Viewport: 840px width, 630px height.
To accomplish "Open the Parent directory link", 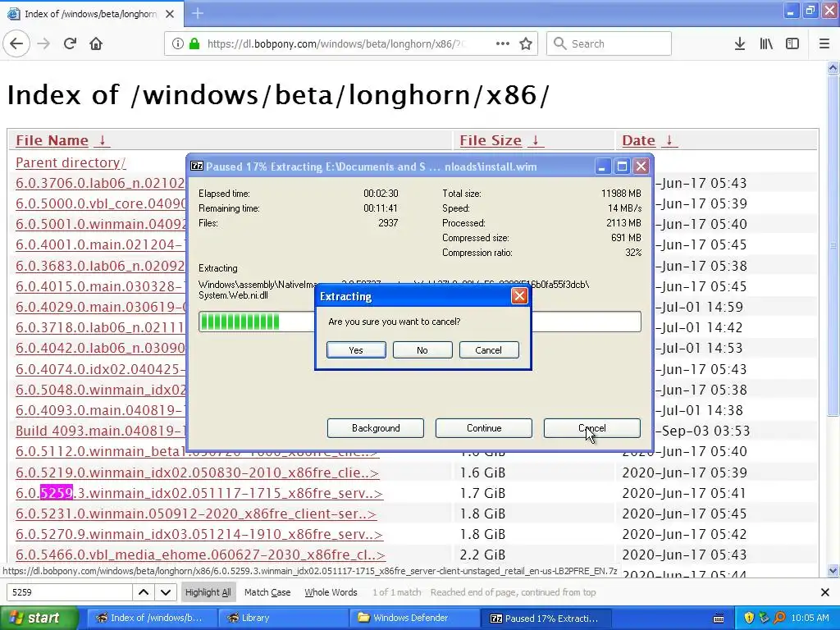I will (71, 162).
